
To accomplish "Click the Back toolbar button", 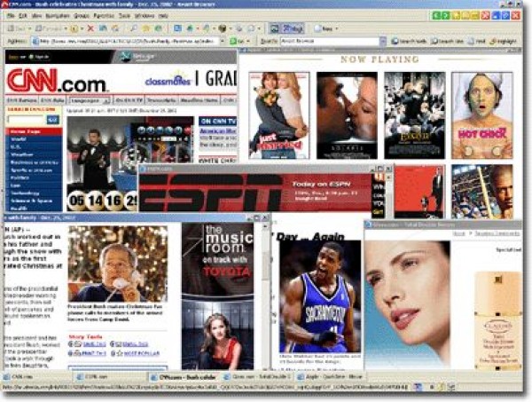I will coord(16,28).
